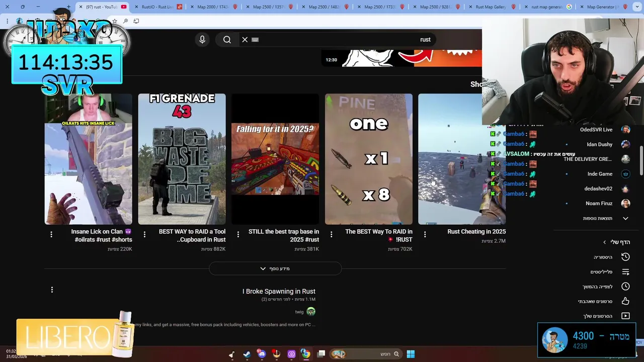Expand 'מידע נוסף' show more button
This screenshot has width=644, height=362.
tap(275, 268)
